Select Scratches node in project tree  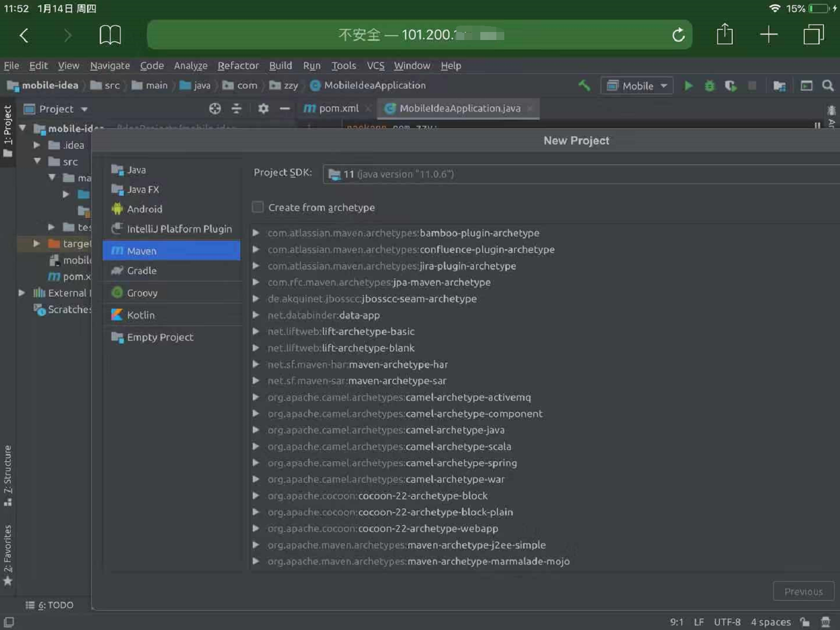click(62, 309)
